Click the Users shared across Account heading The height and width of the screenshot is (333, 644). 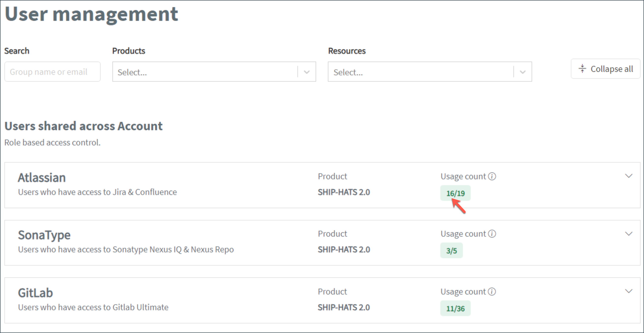coord(83,126)
